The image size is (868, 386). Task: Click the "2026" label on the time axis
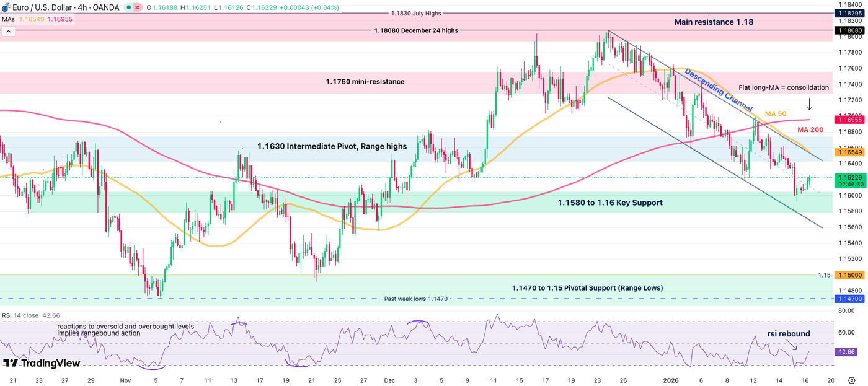[671, 380]
